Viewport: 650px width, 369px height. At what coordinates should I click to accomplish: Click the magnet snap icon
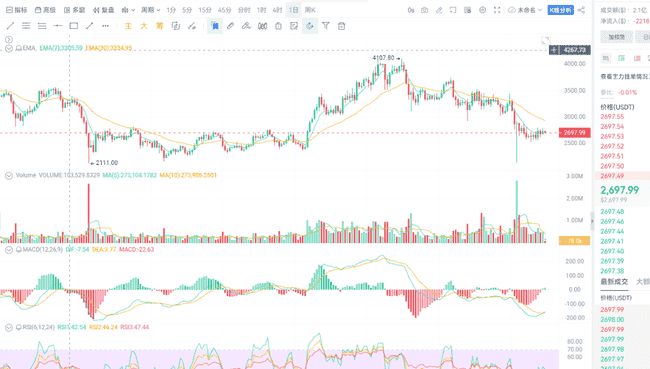point(262,26)
